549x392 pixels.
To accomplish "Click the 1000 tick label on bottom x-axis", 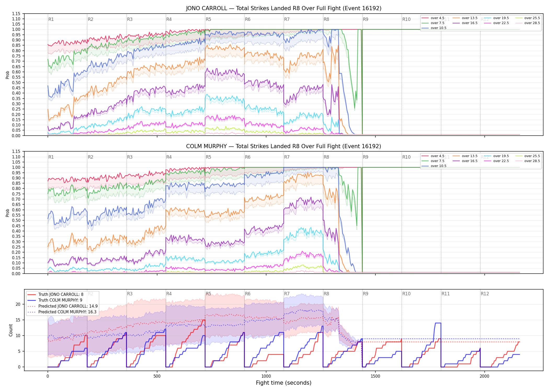I will 266,376.
